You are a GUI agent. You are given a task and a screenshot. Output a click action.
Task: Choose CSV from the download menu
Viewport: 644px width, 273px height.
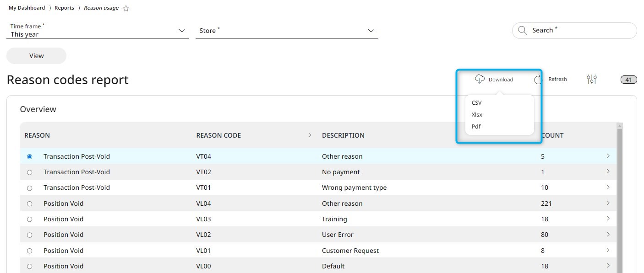(476, 103)
